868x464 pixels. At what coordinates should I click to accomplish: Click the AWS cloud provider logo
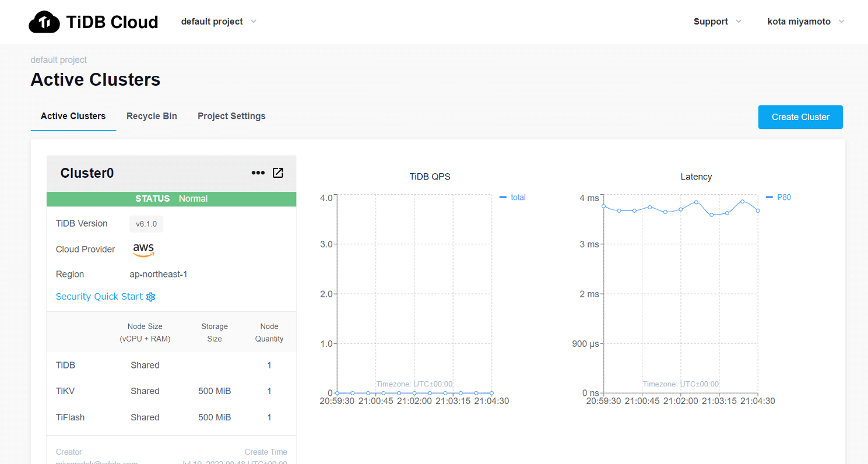143,249
